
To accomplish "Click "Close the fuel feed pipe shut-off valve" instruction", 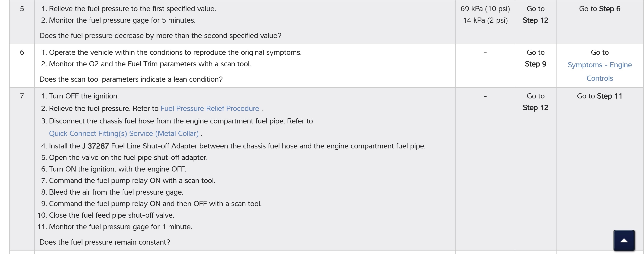I will tap(111, 215).
